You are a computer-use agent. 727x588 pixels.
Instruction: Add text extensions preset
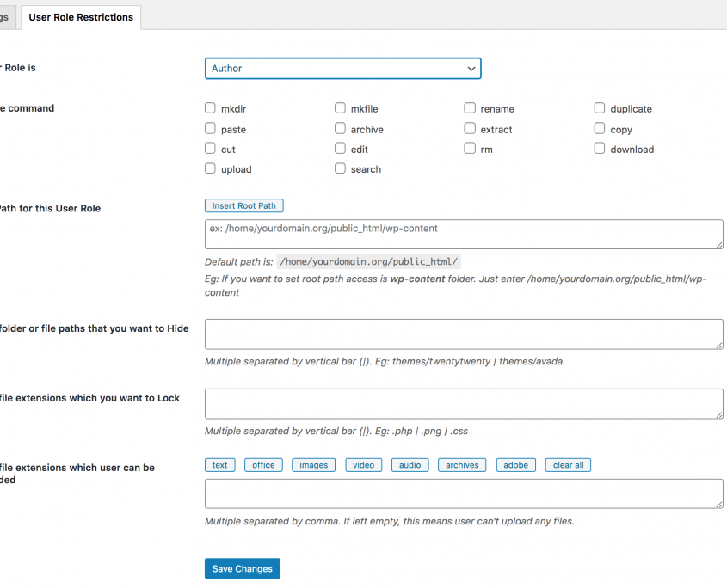(220, 465)
